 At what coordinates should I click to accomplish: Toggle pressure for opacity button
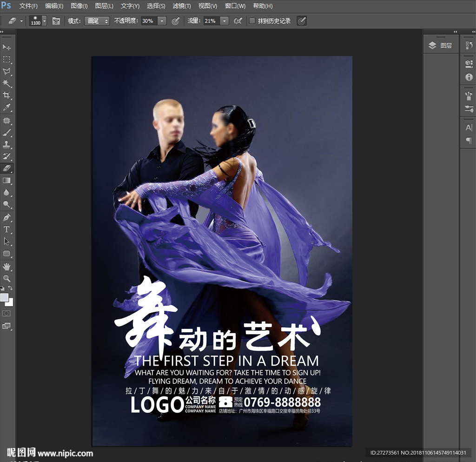click(x=175, y=21)
